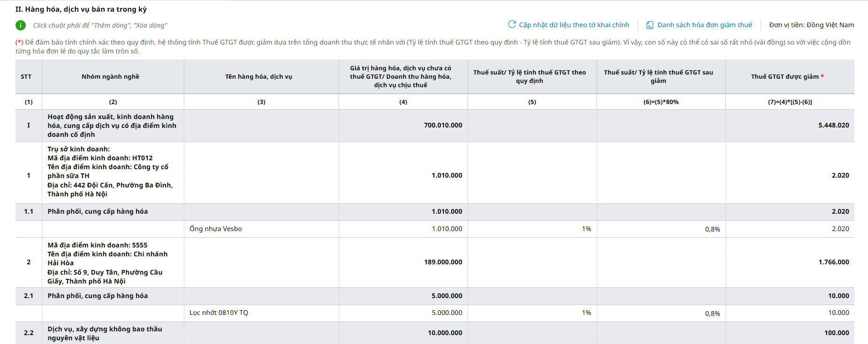Click row 2.1 Phân phối, cung cấp hàng hóa
Viewport: 868px width, 344px height.
coord(435,296)
